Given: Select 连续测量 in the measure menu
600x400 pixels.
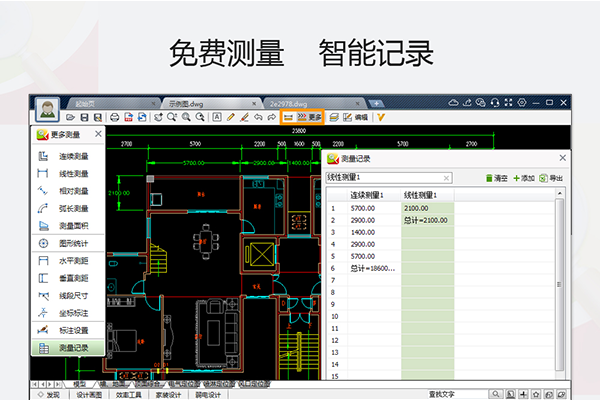Looking at the screenshot, I should pyautogui.click(x=68, y=156).
